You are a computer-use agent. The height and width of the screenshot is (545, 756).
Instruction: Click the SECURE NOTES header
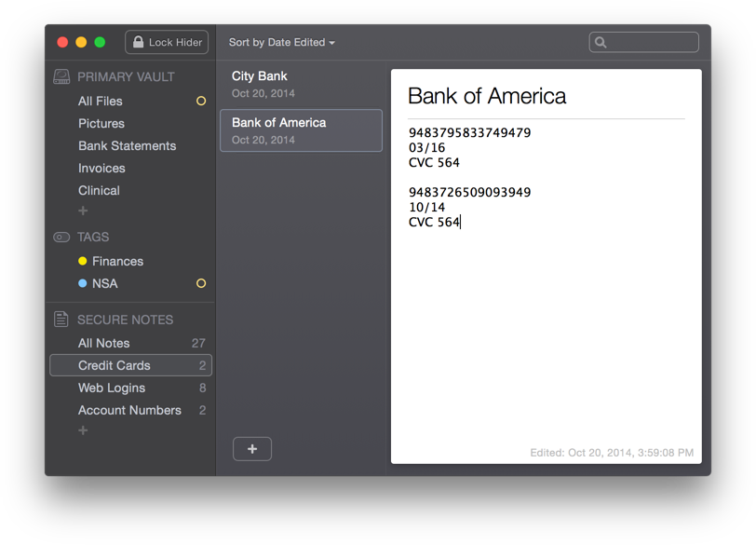pyautogui.click(x=125, y=320)
